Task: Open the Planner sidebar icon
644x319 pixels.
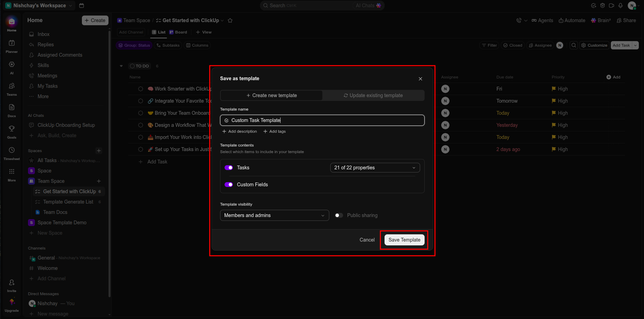Action: 12,43
